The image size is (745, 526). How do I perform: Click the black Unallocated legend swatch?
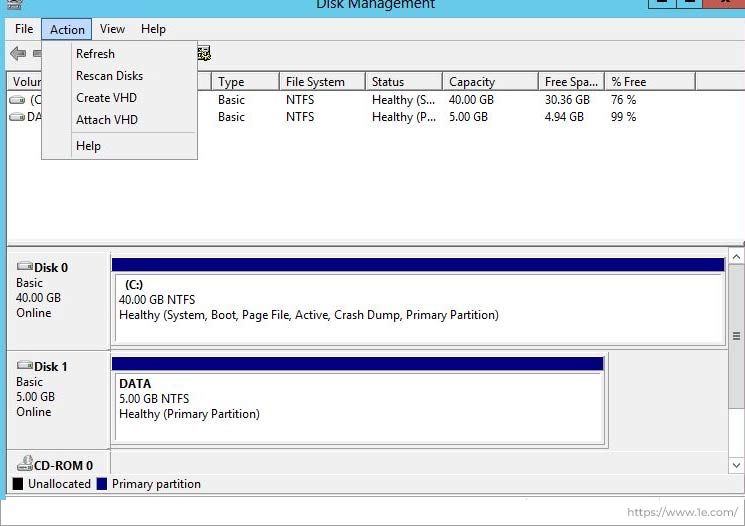[x=18, y=484]
